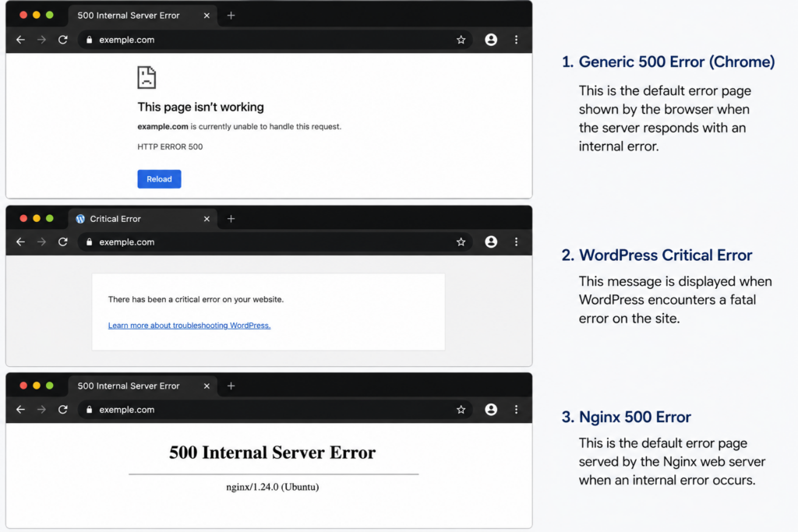Lock icon in Nginx window address bar
This screenshot has width=798, height=532.
[89, 410]
